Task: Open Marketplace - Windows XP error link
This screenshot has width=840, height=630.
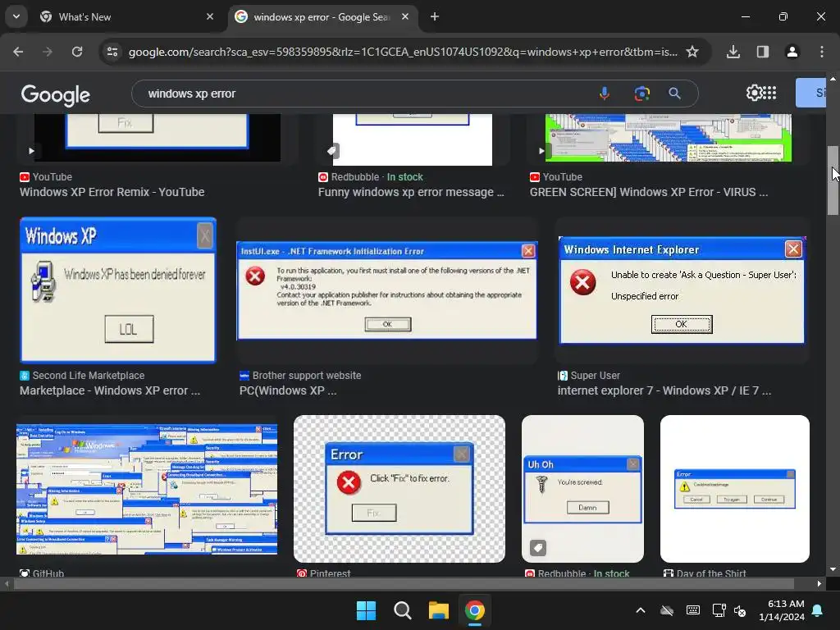Action: coord(110,390)
